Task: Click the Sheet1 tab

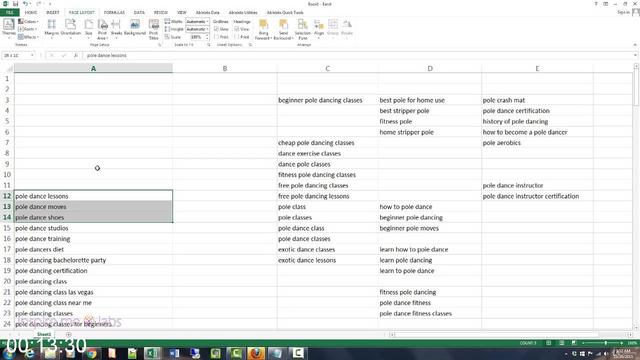Action: (x=44, y=334)
